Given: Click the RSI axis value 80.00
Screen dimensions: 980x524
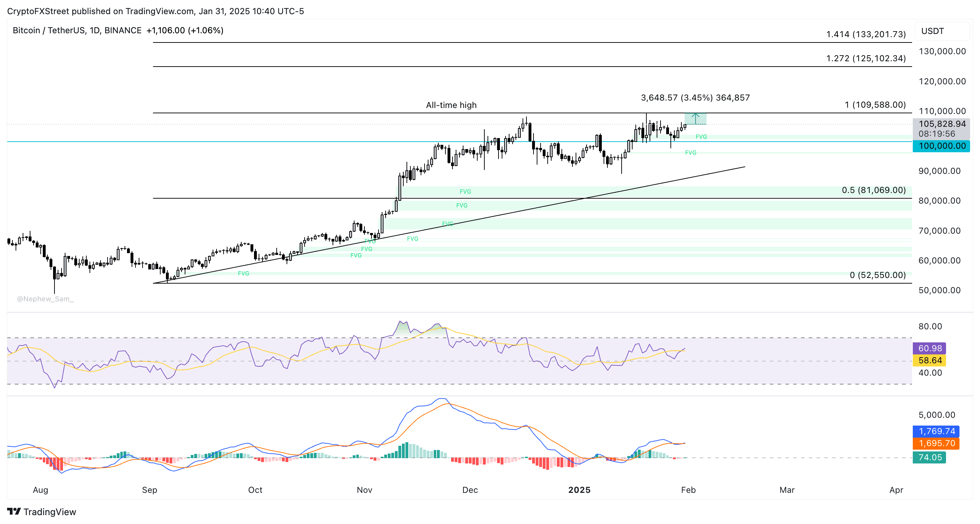Looking at the screenshot, I should pos(930,326).
